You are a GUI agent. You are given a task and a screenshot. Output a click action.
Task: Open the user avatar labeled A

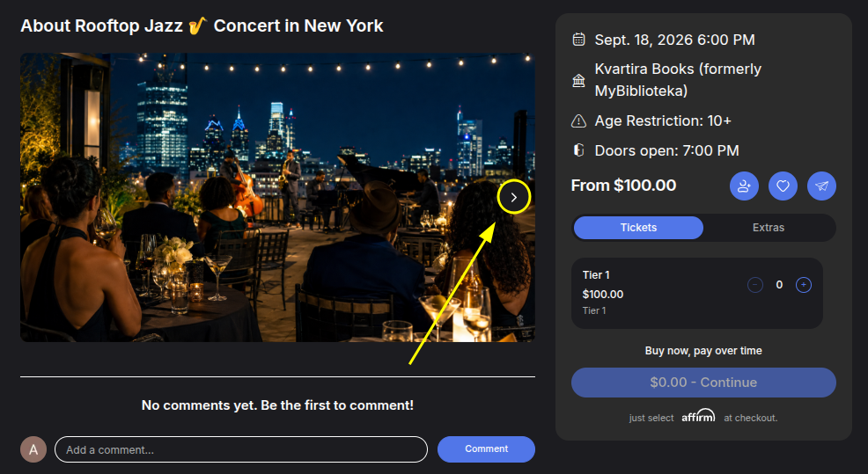point(33,449)
